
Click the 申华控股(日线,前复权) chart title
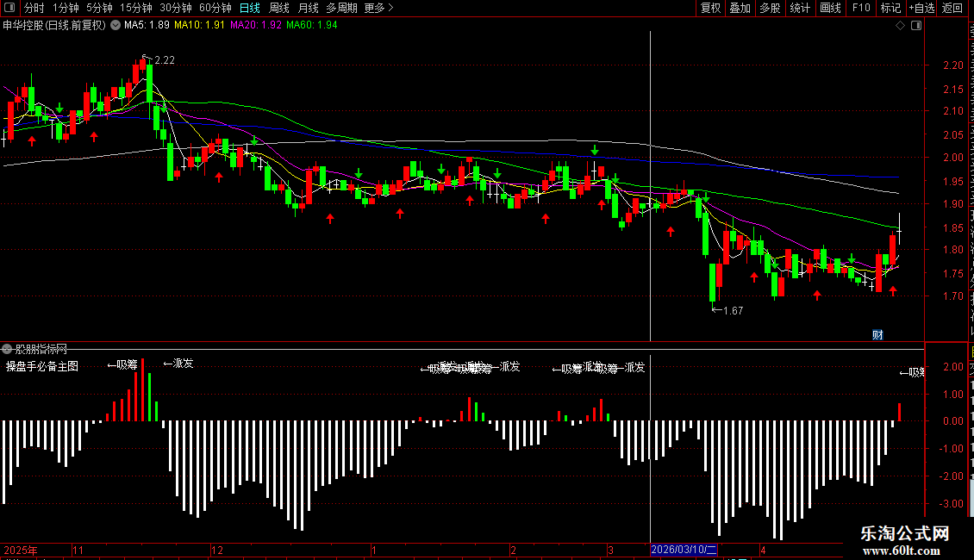(54, 25)
